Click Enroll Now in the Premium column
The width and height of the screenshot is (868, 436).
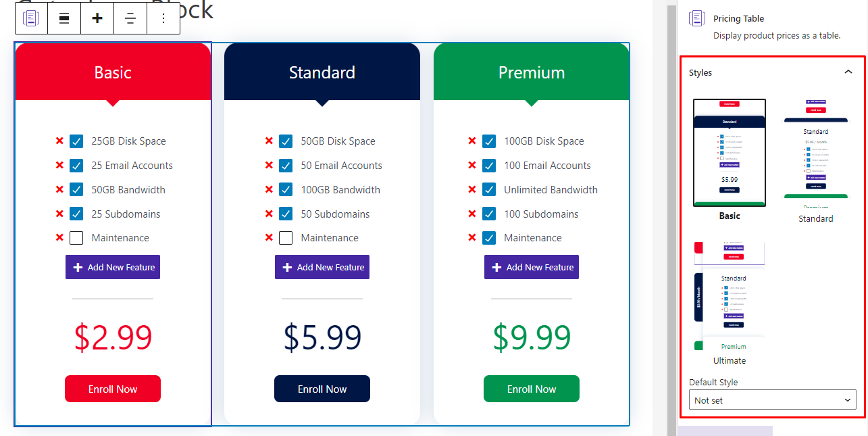click(531, 389)
